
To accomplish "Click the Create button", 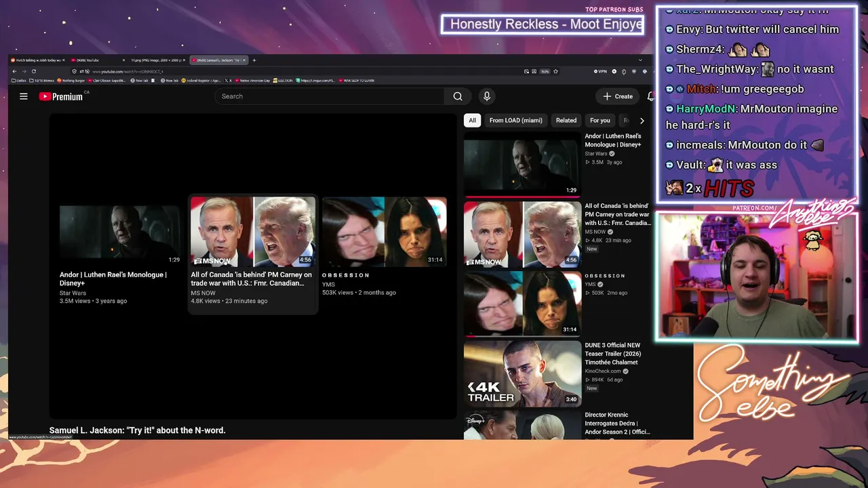I will 618,96.
